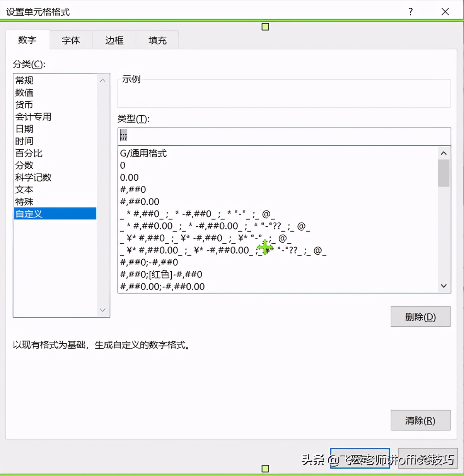
Task: Open the dialog help with the question mark
Action: (x=410, y=12)
